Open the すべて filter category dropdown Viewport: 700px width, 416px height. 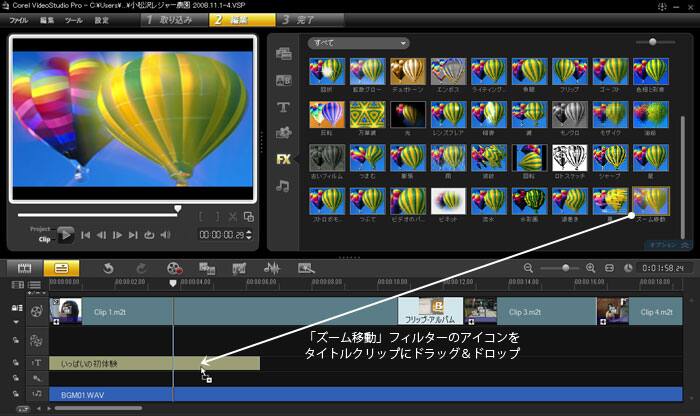(x=358, y=43)
